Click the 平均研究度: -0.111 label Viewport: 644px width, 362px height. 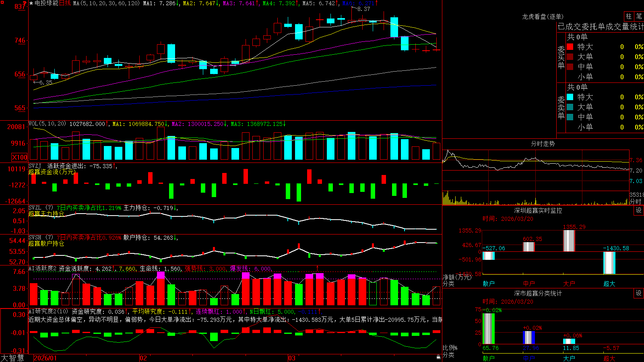160,311
